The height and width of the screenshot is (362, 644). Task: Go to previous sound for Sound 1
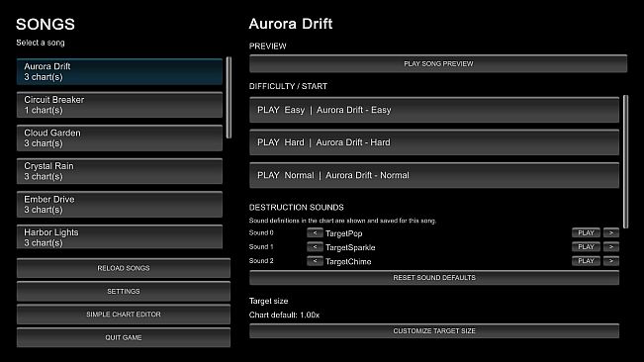click(315, 247)
